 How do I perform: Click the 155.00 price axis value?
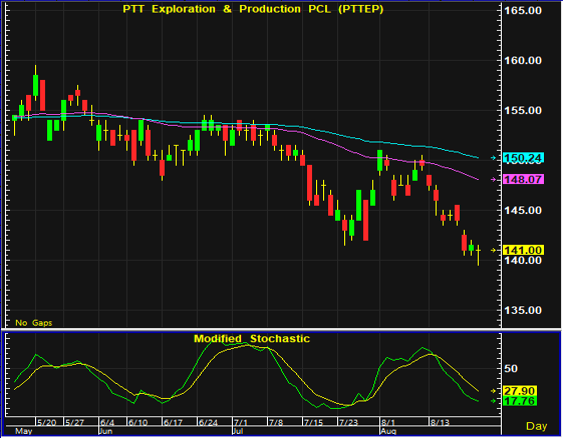[523, 111]
